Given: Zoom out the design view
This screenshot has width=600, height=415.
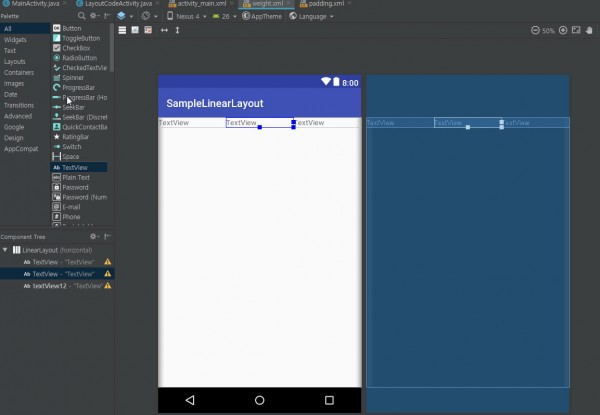Looking at the screenshot, I should (535, 30).
